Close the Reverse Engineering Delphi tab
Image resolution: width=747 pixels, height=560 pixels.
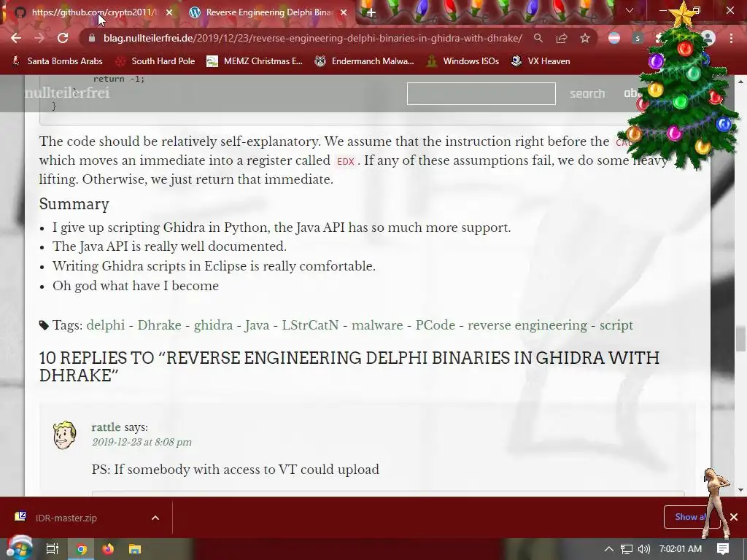coord(344,12)
